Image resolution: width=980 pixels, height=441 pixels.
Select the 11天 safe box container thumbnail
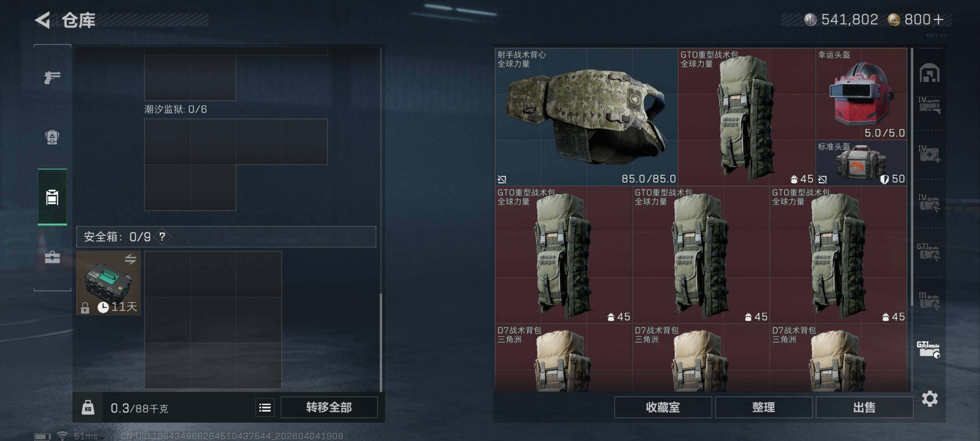(x=108, y=283)
